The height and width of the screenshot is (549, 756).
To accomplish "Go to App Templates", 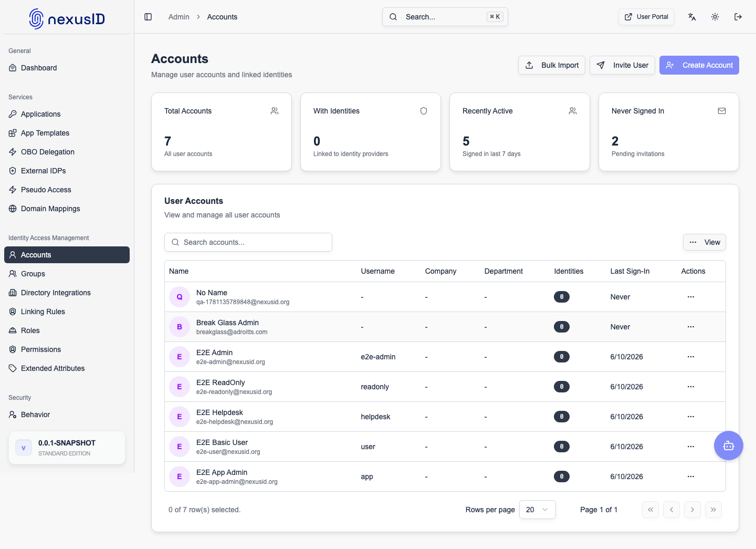I will pos(67,133).
